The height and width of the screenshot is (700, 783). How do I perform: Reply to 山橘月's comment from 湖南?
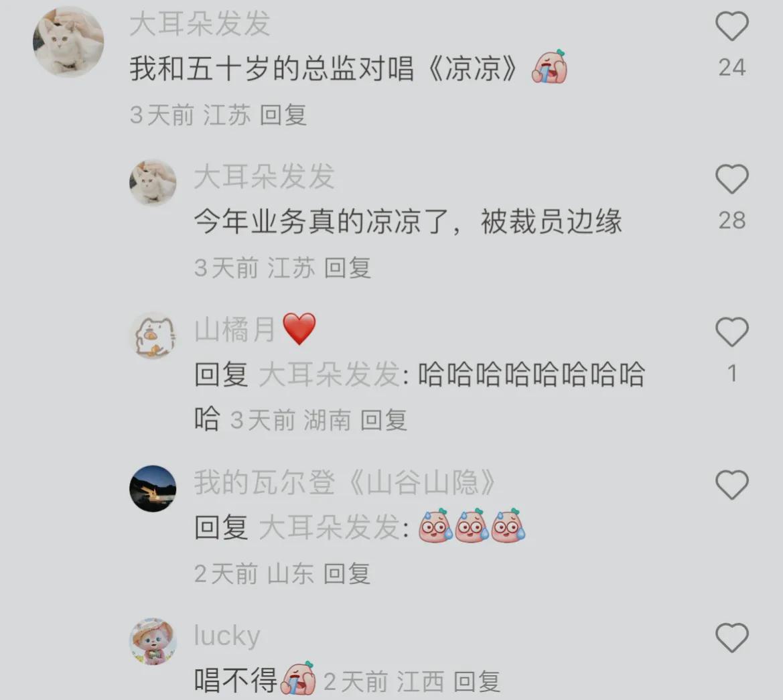[384, 420]
